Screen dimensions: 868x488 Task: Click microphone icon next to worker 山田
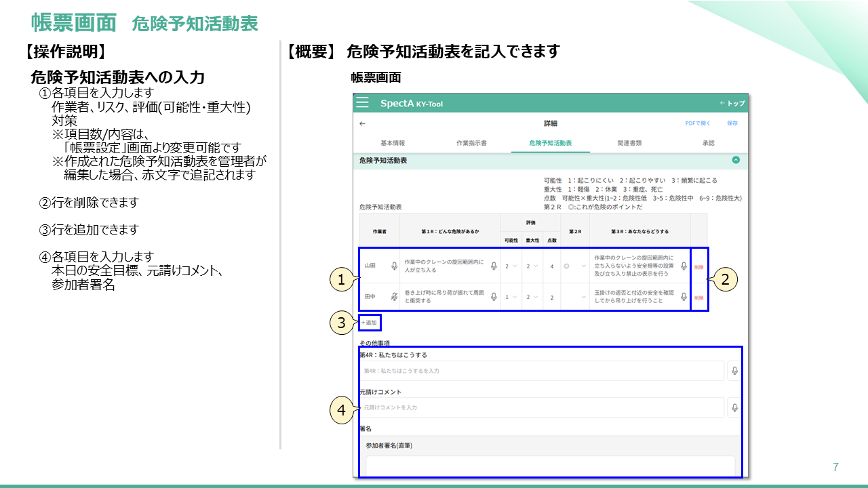[x=394, y=266]
